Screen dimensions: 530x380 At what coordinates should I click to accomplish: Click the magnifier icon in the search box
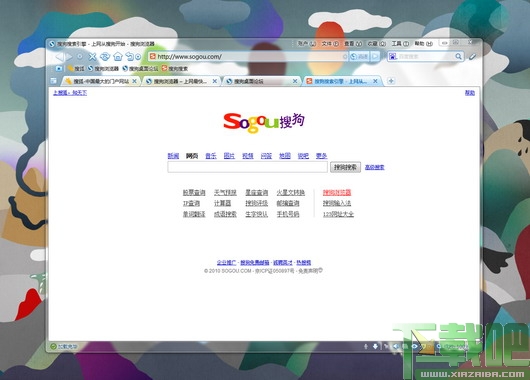click(458, 56)
